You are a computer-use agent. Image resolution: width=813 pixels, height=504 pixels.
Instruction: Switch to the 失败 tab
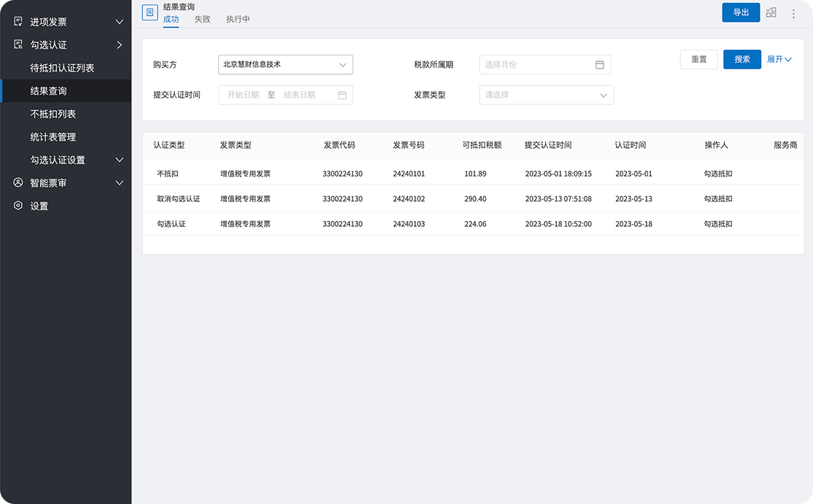click(202, 19)
